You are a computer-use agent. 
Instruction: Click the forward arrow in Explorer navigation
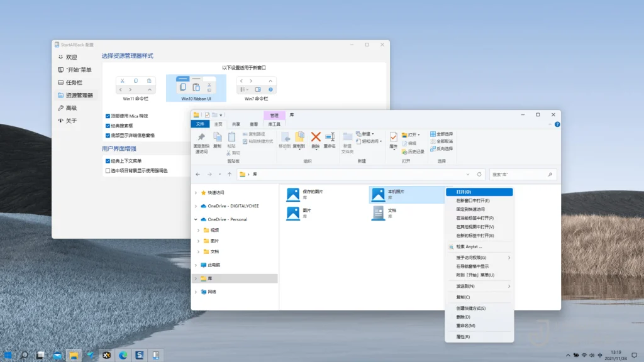pyautogui.click(x=209, y=175)
